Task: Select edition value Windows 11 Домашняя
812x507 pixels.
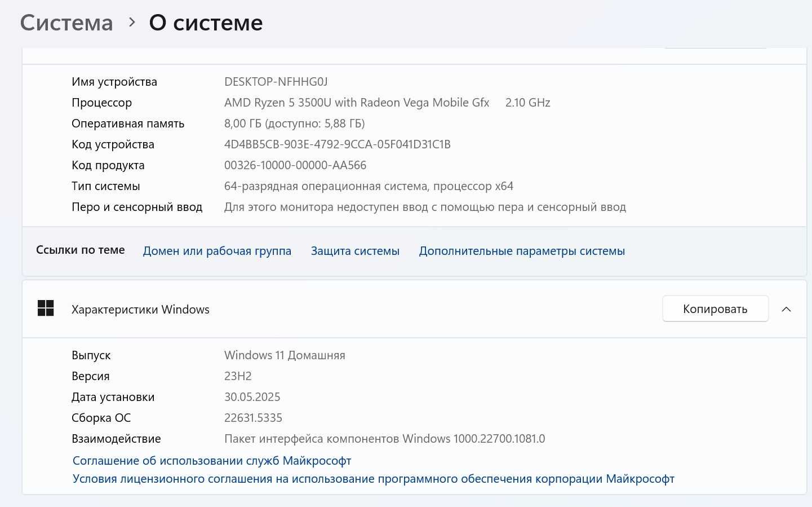Action: pyautogui.click(x=285, y=355)
